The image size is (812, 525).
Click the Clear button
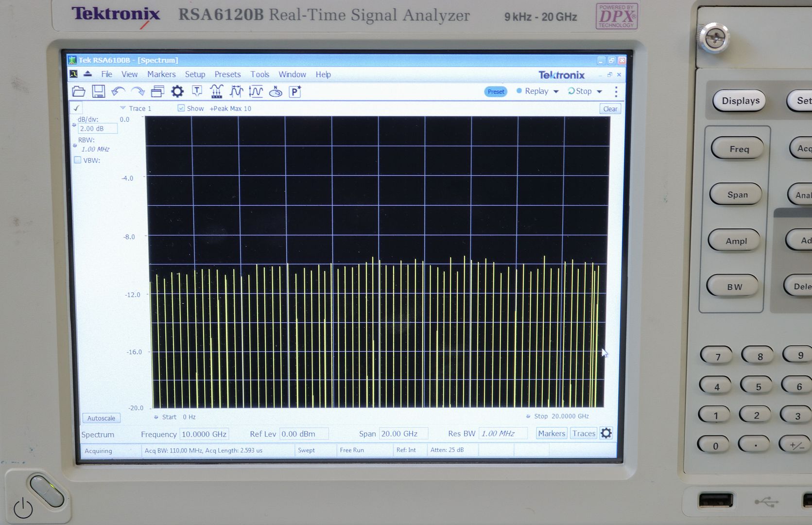click(610, 109)
